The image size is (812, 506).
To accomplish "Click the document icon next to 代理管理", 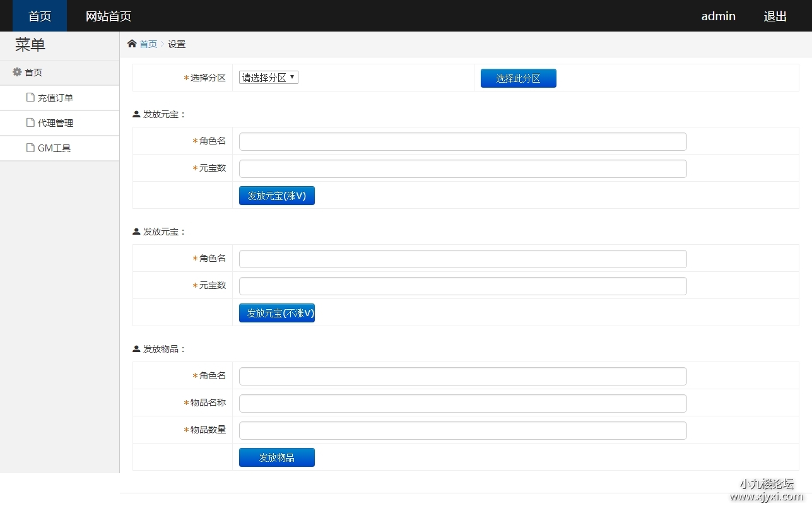I will coord(30,122).
